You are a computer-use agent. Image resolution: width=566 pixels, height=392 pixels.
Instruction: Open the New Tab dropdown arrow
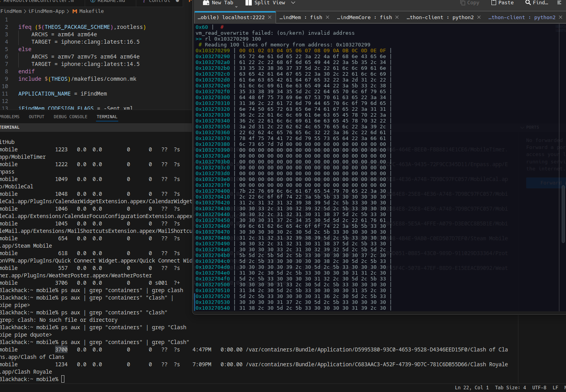tap(236, 7)
